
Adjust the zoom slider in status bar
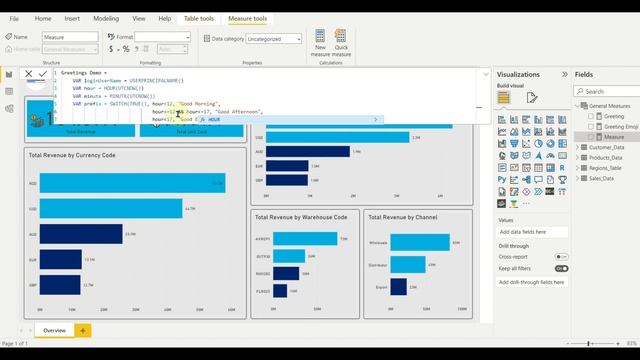click(588, 344)
